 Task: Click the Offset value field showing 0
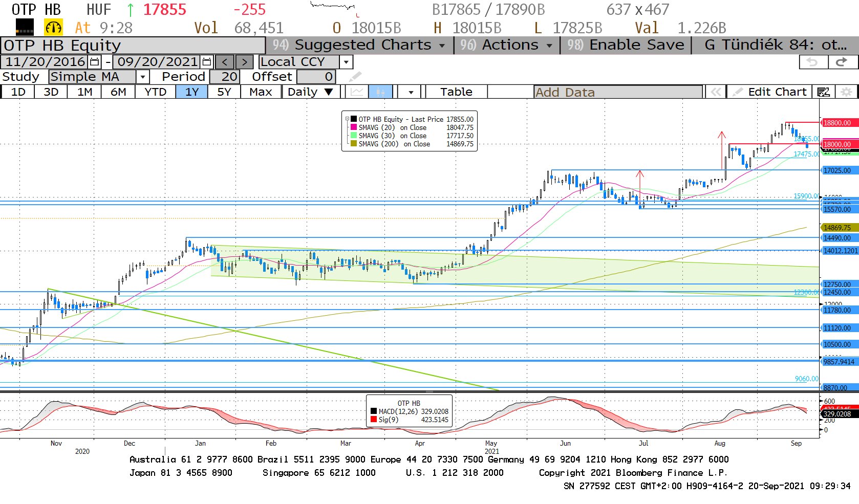(316, 77)
